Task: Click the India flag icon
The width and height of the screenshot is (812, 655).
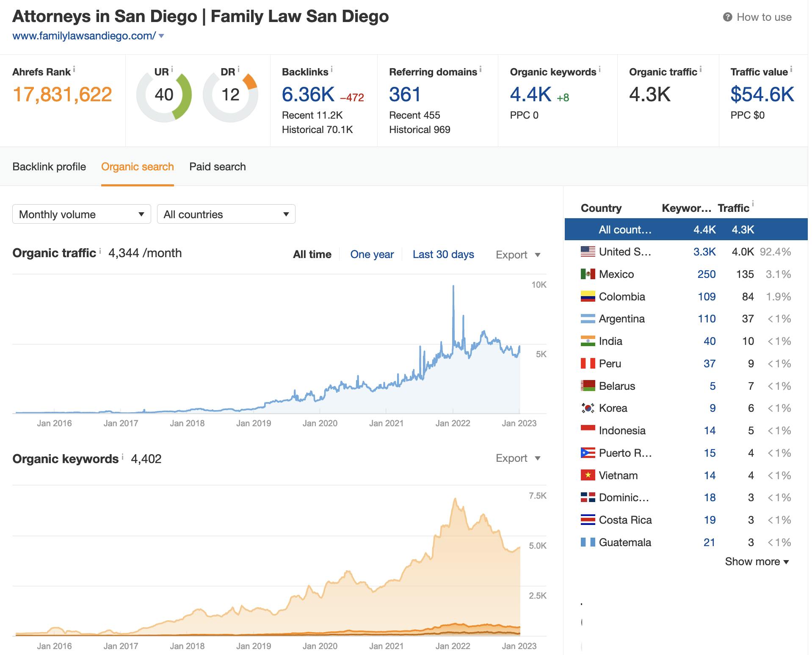Action: tap(588, 341)
